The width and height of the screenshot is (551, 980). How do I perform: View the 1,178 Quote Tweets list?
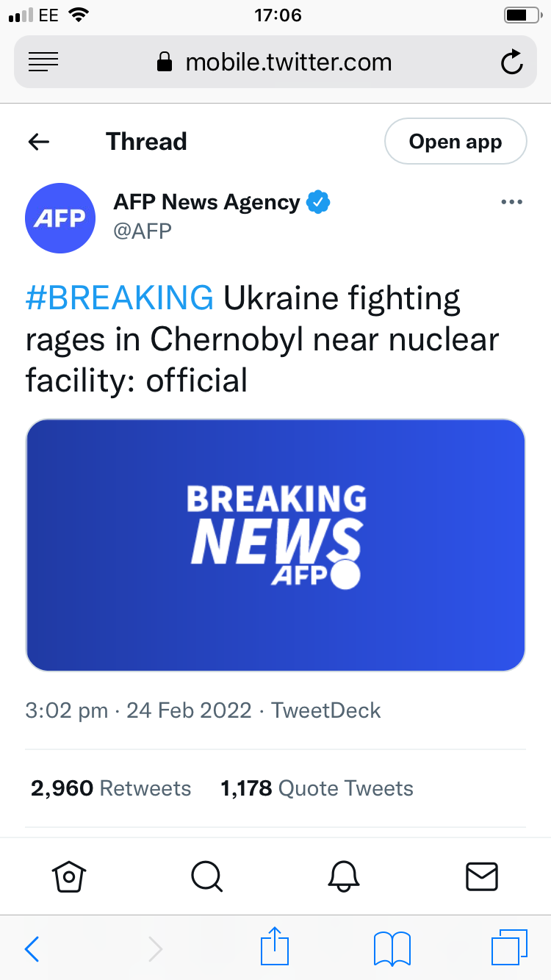coord(317,788)
